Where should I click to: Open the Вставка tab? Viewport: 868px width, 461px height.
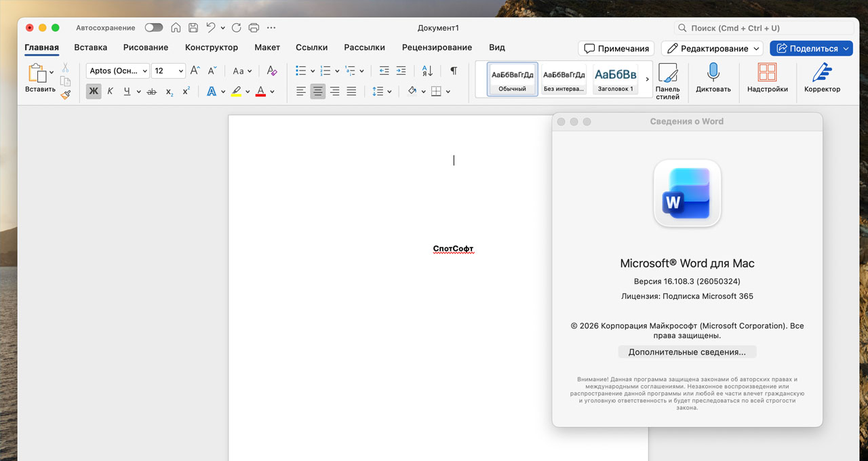coord(91,47)
